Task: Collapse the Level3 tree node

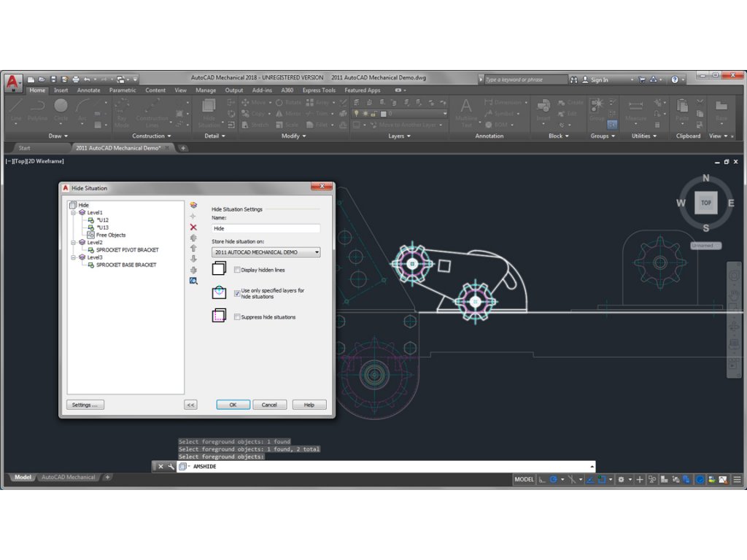Action: pos(74,257)
